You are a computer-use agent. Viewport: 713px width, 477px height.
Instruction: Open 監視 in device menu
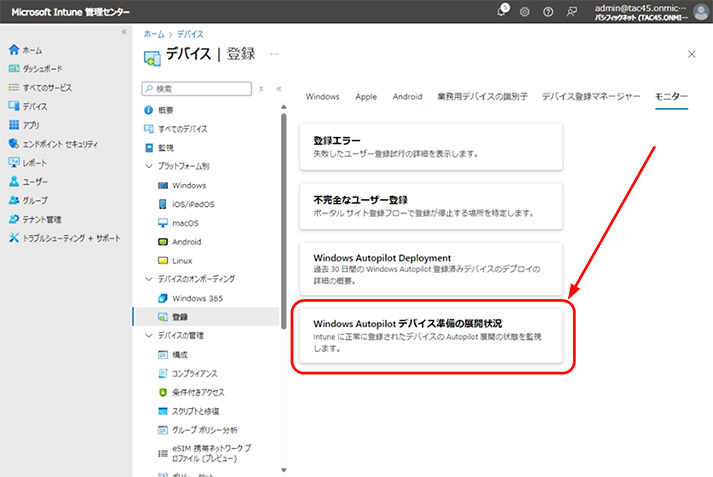pos(159,148)
